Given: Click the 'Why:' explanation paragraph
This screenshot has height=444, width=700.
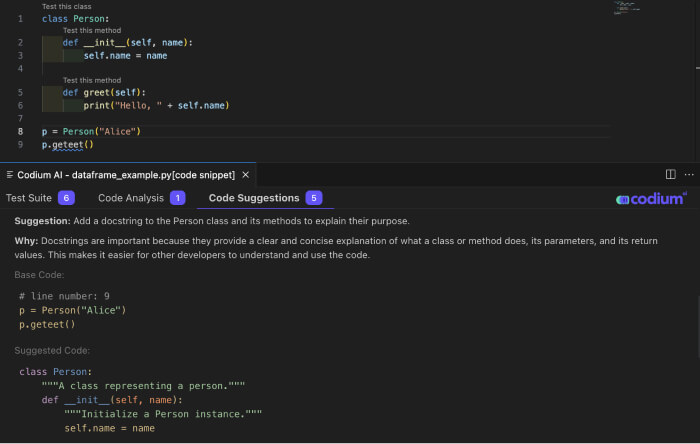Looking at the screenshot, I should click(x=336, y=248).
